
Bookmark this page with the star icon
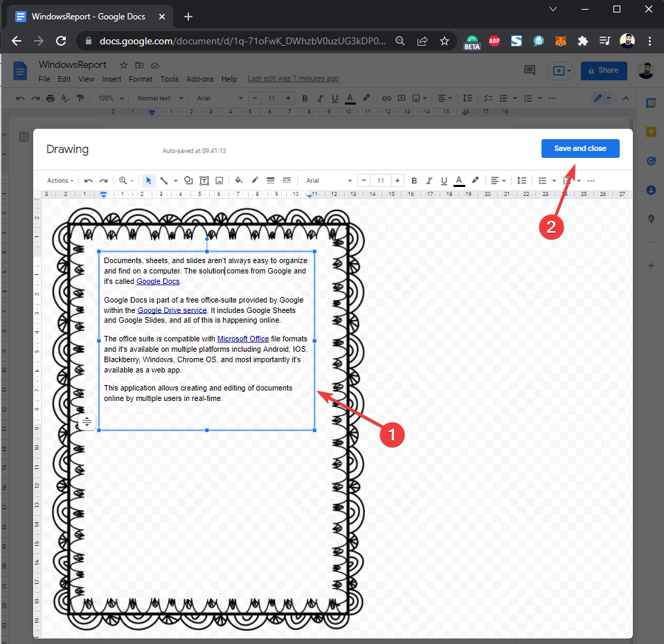[x=445, y=41]
